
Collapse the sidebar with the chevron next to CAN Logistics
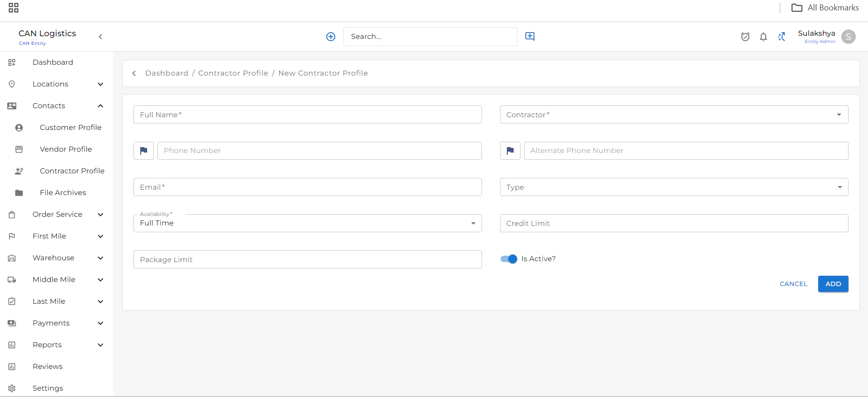(100, 37)
